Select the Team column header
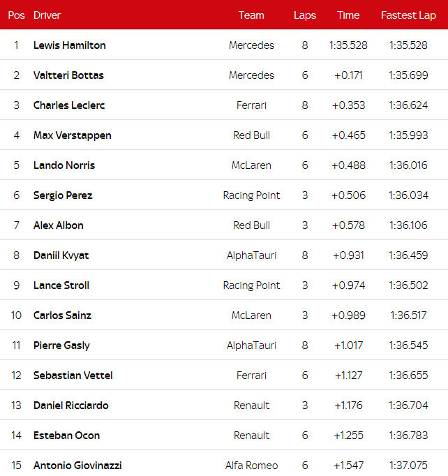Image resolution: width=448 pixels, height=476 pixels. (x=251, y=15)
